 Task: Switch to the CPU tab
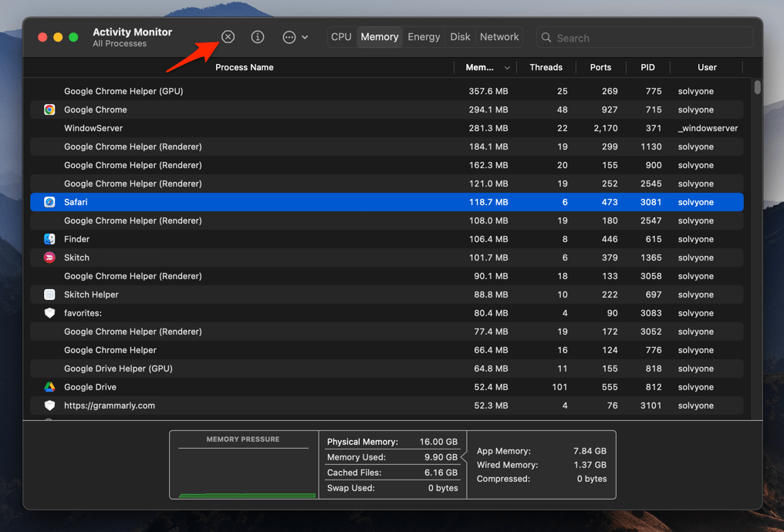(341, 36)
